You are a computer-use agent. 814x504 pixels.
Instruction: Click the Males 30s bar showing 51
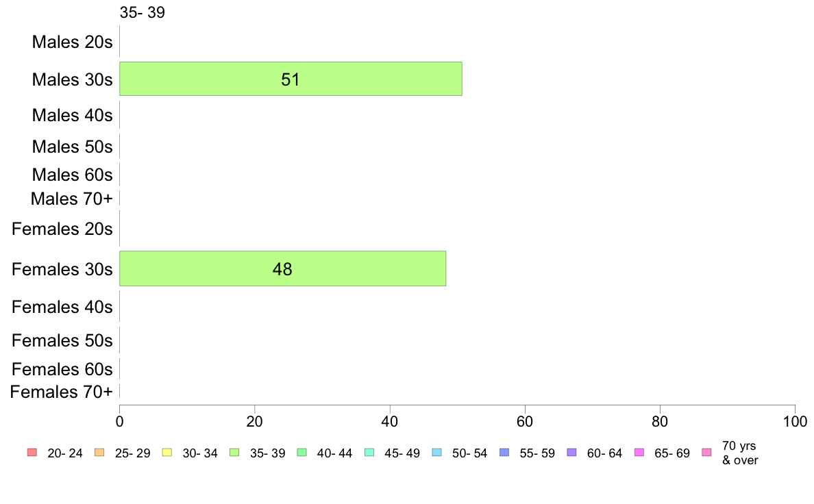coord(291,79)
